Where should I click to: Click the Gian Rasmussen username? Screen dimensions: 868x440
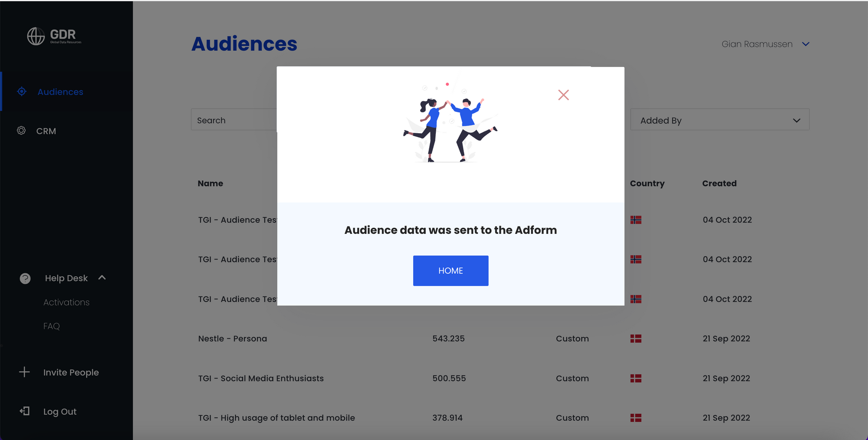[757, 44]
